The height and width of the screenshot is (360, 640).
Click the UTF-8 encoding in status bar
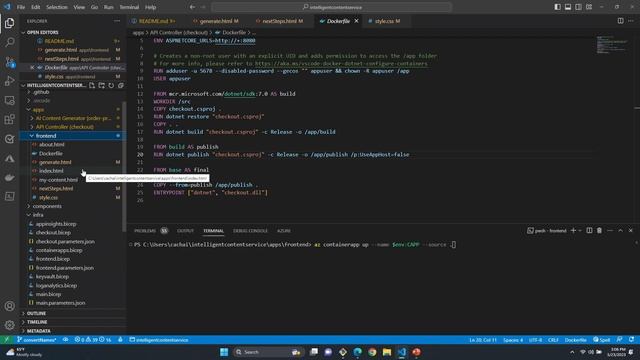pos(535,340)
